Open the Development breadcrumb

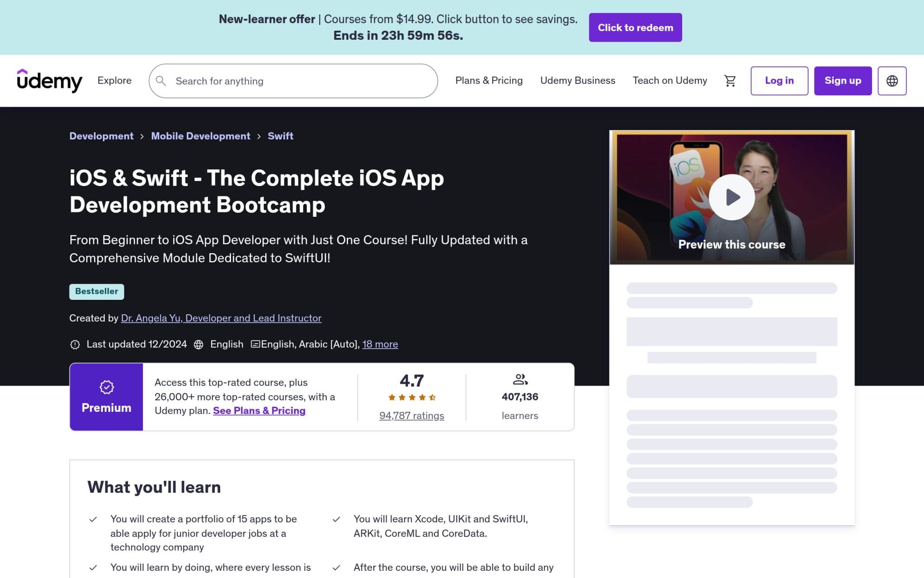[x=102, y=136]
